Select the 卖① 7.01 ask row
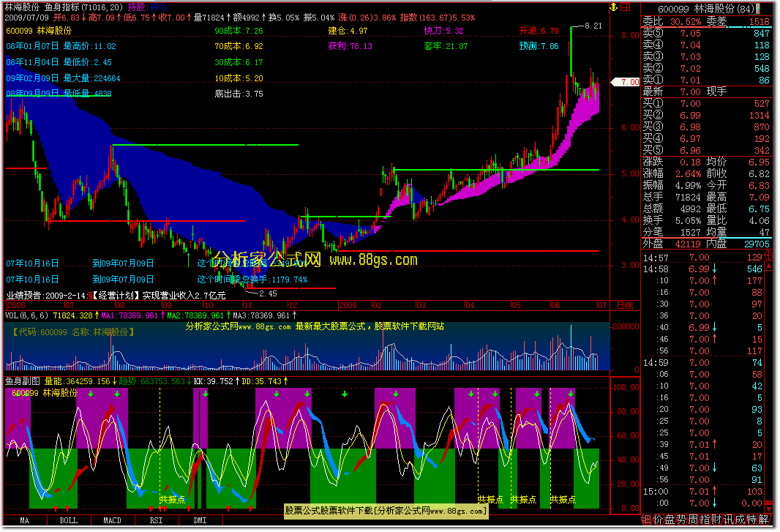Screen dimensions: 780x532 706,80
